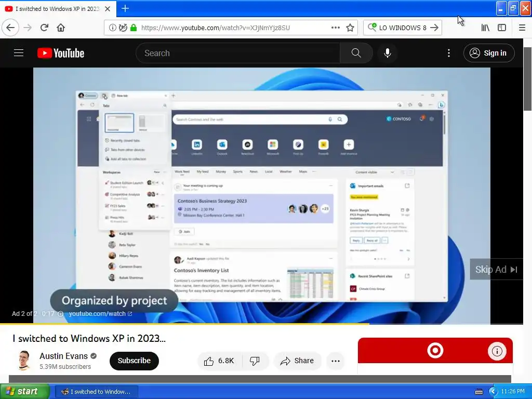Select the taskbar item 'I switched to Window...'
Image resolution: width=532 pixels, height=399 pixels.
tap(96, 392)
